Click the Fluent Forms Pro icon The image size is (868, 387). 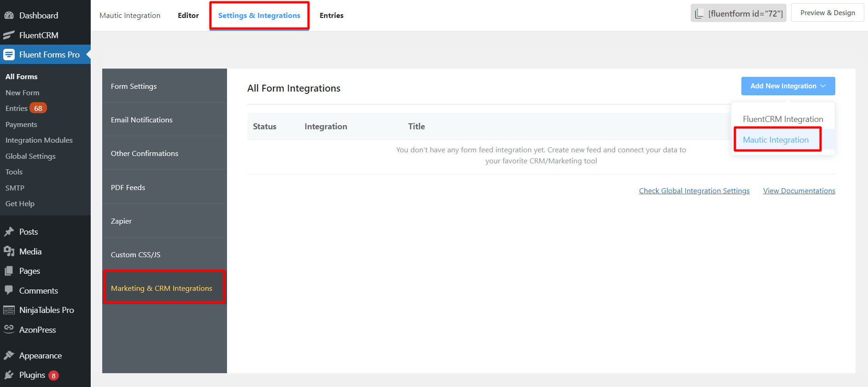pos(9,55)
